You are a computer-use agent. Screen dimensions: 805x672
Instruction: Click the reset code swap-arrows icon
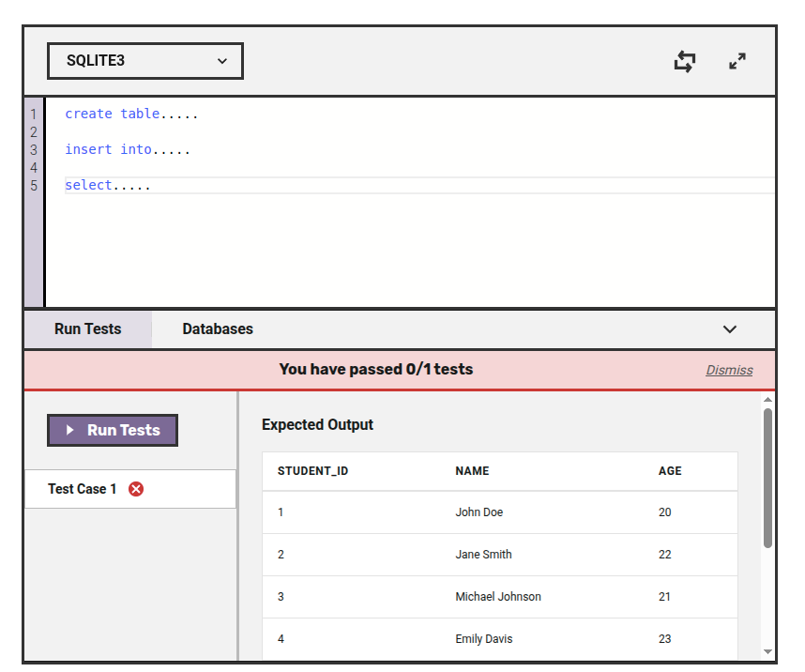click(685, 61)
